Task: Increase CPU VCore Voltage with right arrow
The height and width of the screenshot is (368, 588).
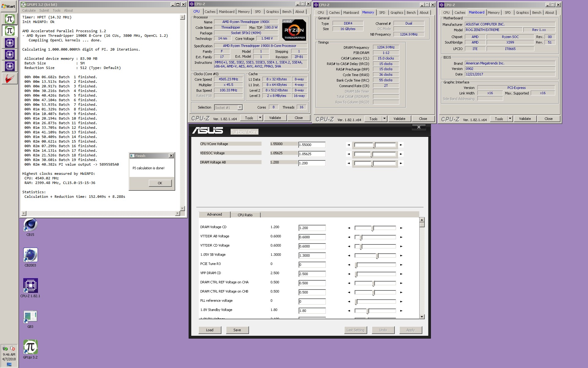Action: pyautogui.click(x=401, y=145)
